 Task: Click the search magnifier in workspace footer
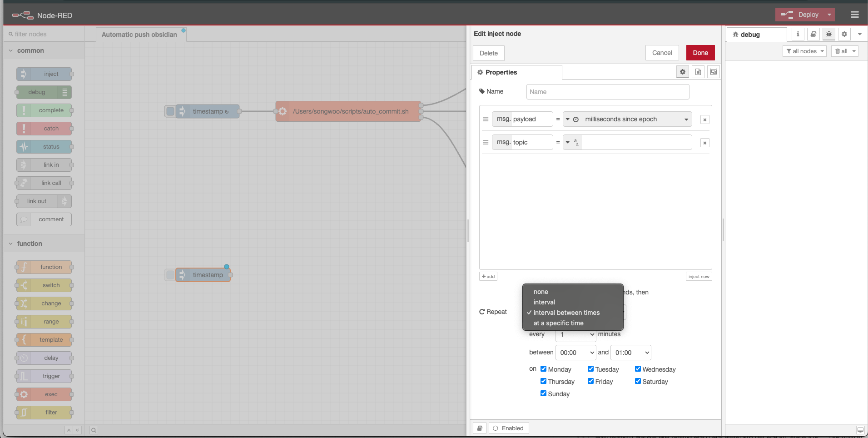tap(94, 430)
